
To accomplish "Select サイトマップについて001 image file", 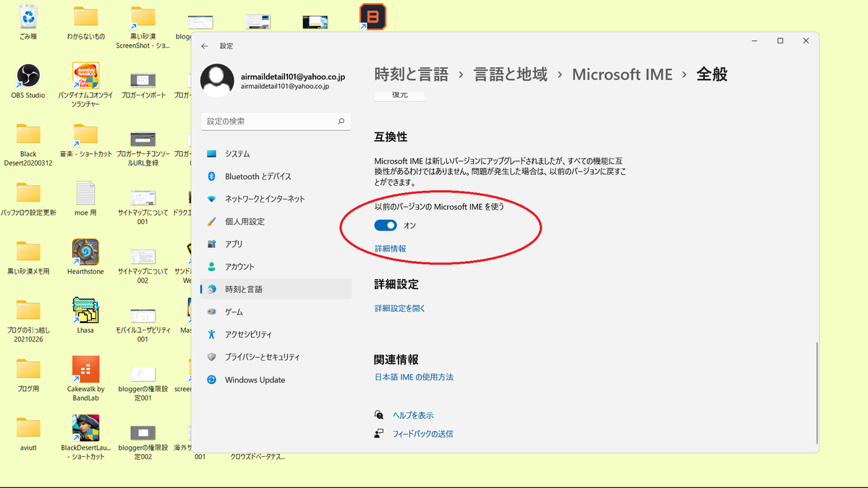I will 143,207.
